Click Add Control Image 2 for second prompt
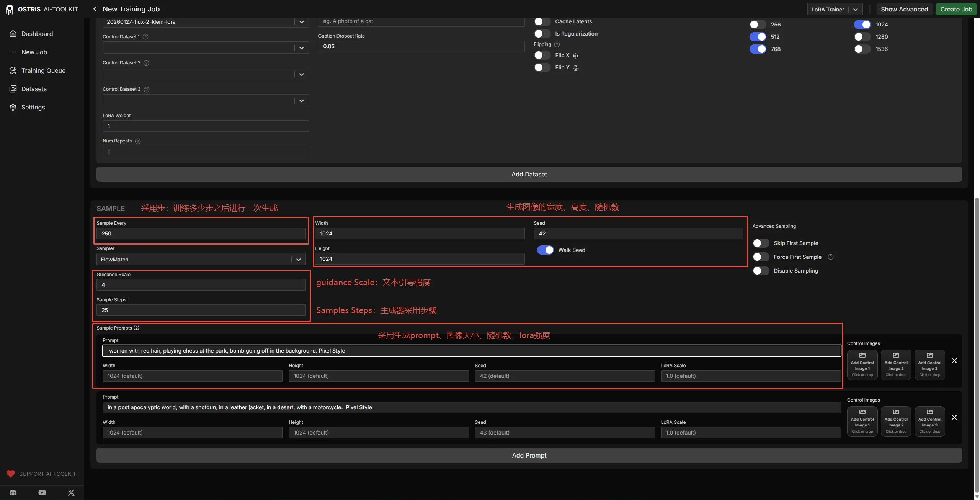This screenshot has height=500, width=980. (896, 422)
